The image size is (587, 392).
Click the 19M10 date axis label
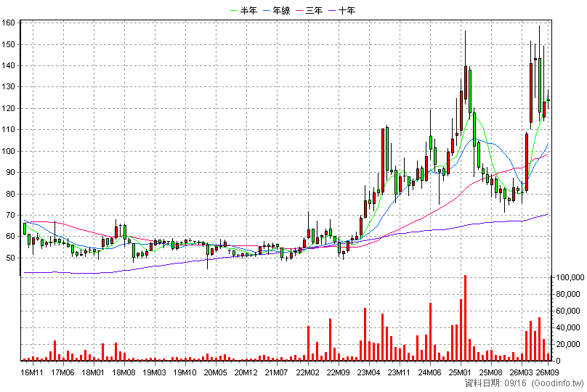[185, 372]
